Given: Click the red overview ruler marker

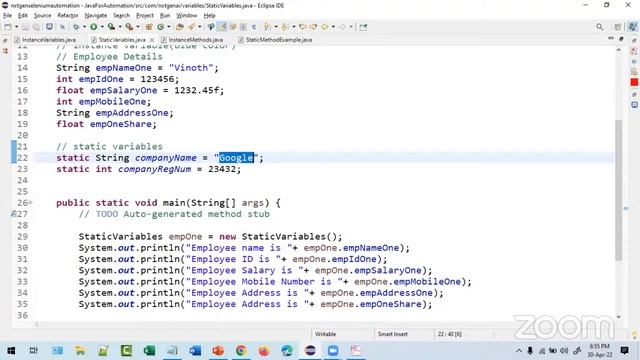Looking at the screenshot, I should tap(634, 82).
